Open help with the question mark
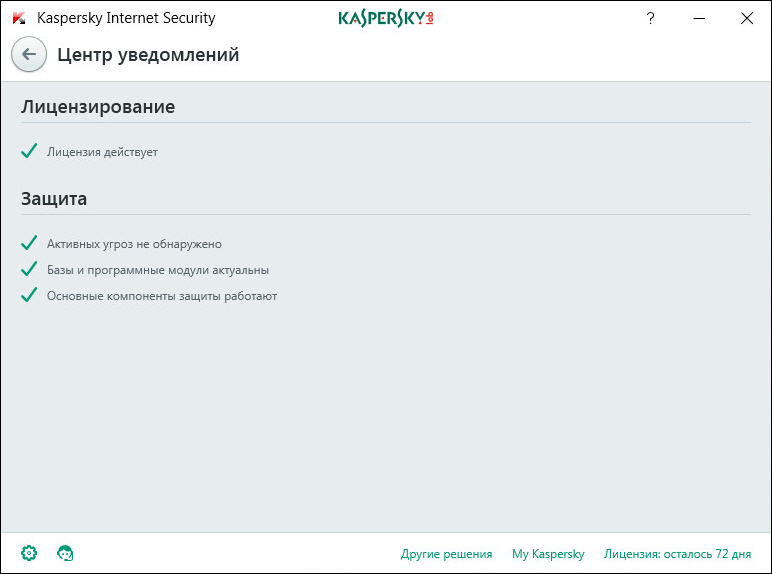 coord(650,18)
